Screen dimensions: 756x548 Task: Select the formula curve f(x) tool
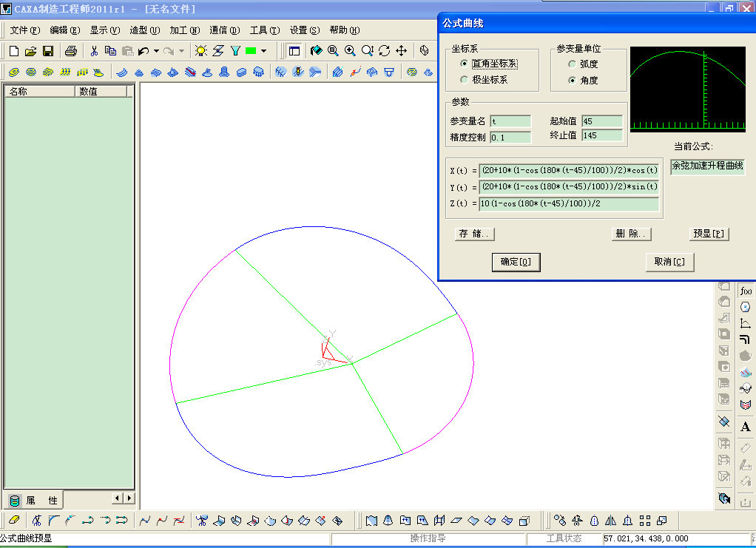point(746,291)
